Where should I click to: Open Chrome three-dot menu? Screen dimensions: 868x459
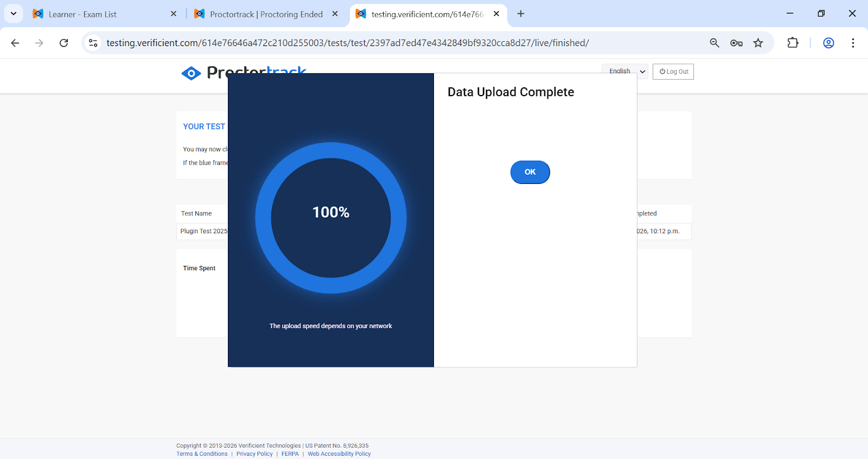pyautogui.click(x=853, y=43)
